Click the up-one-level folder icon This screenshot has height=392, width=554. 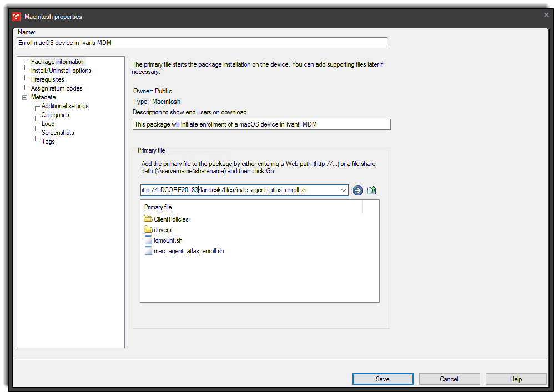[372, 190]
